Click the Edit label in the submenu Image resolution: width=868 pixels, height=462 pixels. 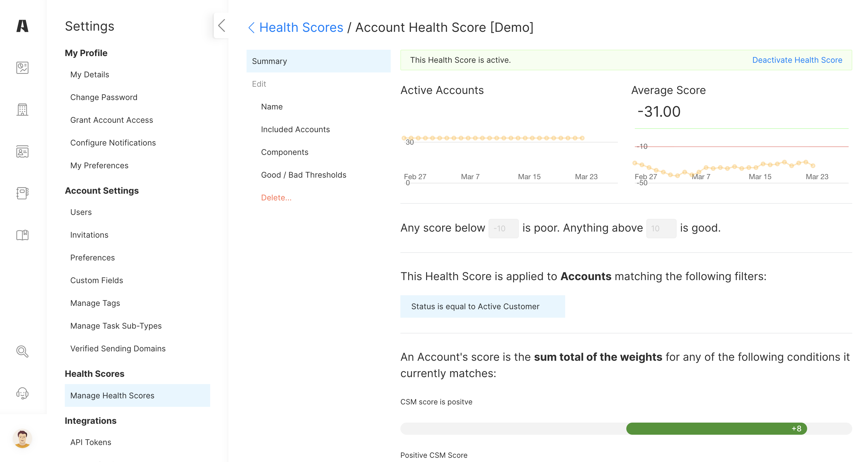(259, 84)
